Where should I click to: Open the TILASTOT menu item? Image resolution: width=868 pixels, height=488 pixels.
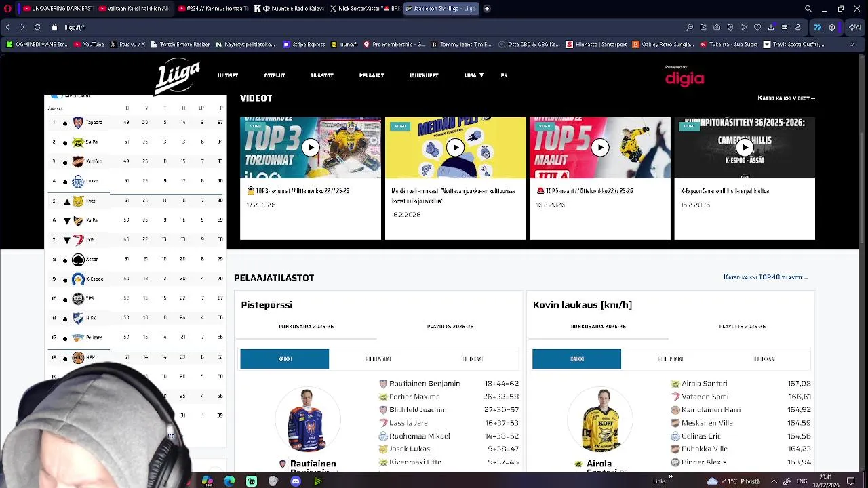pyautogui.click(x=321, y=75)
